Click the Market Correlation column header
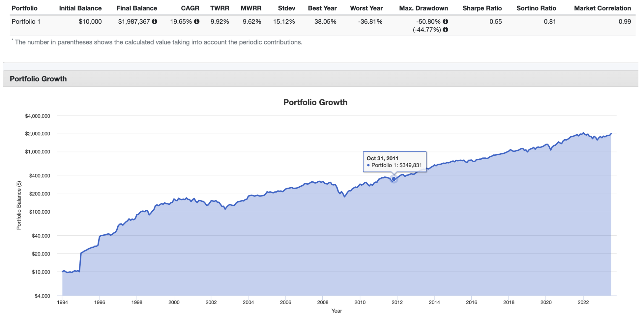The height and width of the screenshot is (316, 644). (x=602, y=8)
